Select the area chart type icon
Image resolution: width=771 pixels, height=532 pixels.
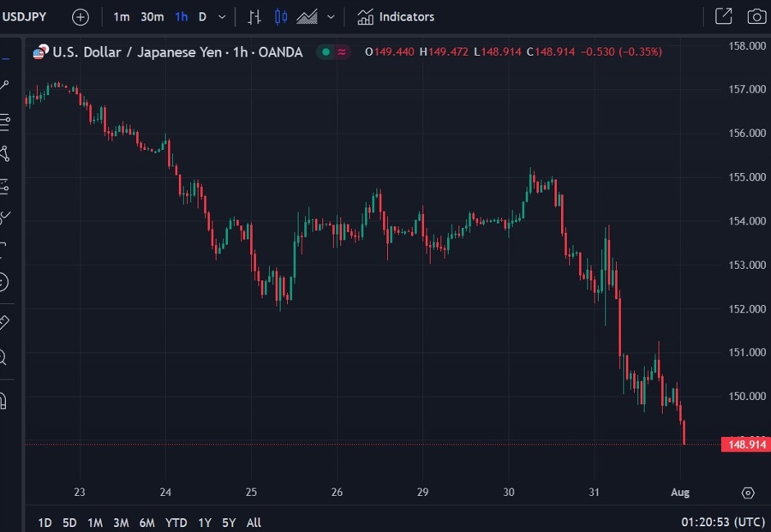click(x=307, y=17)
